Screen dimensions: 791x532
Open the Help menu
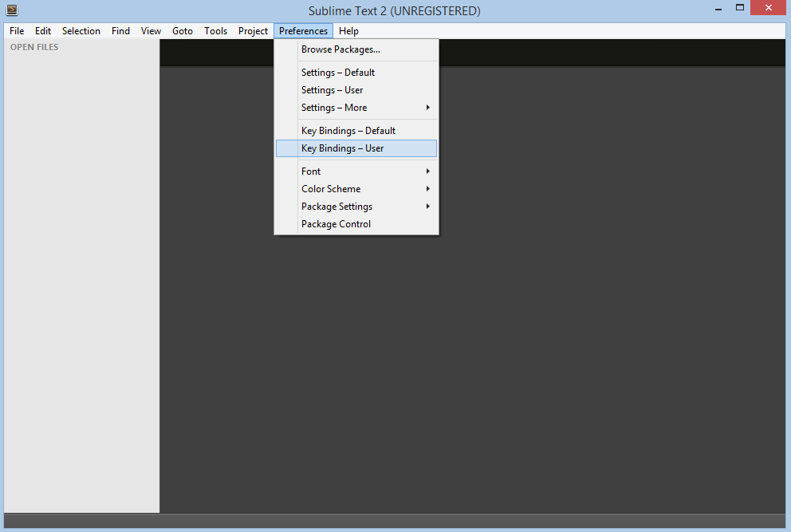[x=348, y=31]
